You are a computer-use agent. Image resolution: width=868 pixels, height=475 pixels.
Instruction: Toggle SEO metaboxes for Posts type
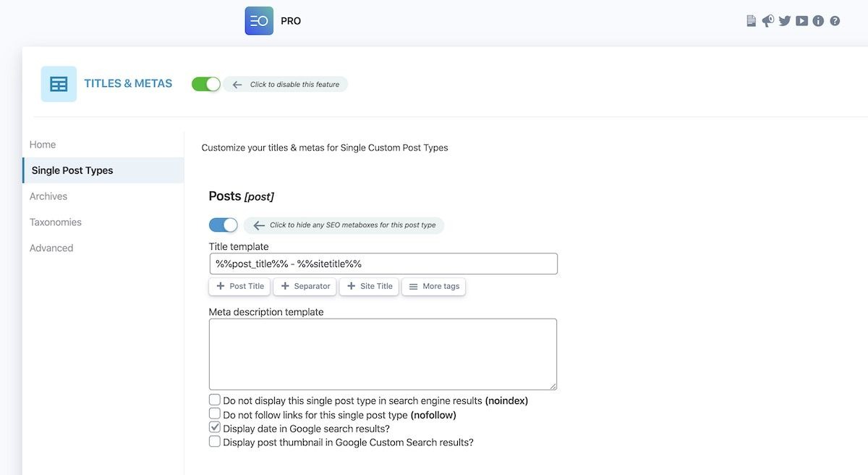click(223, 225)
